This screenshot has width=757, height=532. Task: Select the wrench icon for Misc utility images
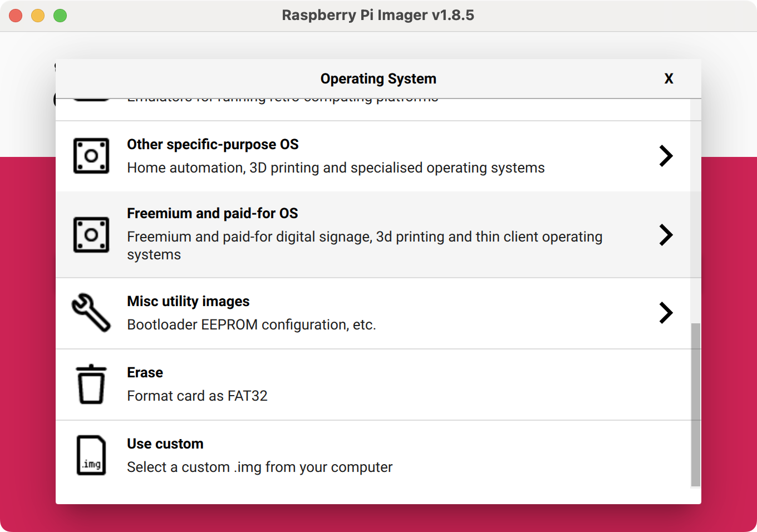point(91,313)
